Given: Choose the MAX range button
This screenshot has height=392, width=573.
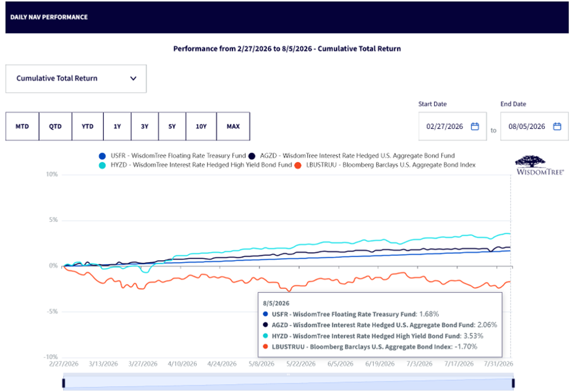Looking at the screenshot, I should tap(233, 127).
